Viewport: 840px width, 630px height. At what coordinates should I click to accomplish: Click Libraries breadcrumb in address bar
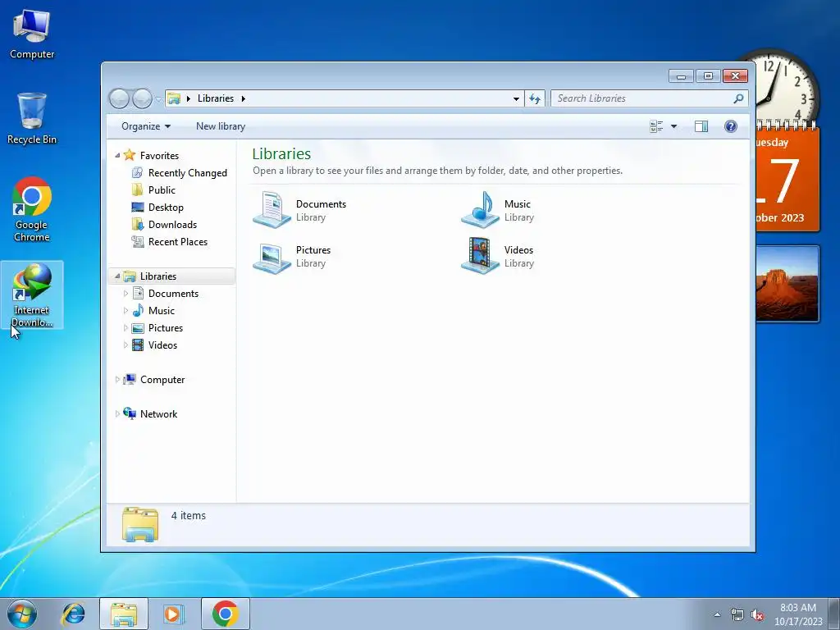coord(216,98)
